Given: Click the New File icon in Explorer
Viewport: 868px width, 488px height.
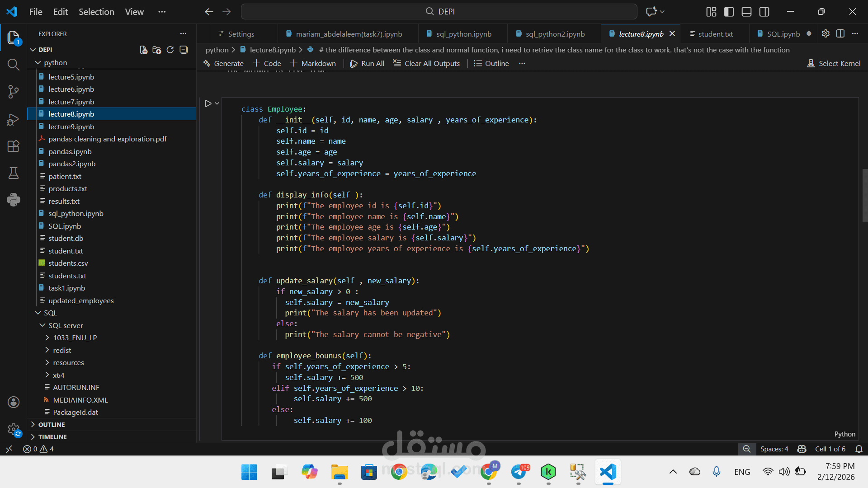Looking at the screenshot, I should pos(143,50).
